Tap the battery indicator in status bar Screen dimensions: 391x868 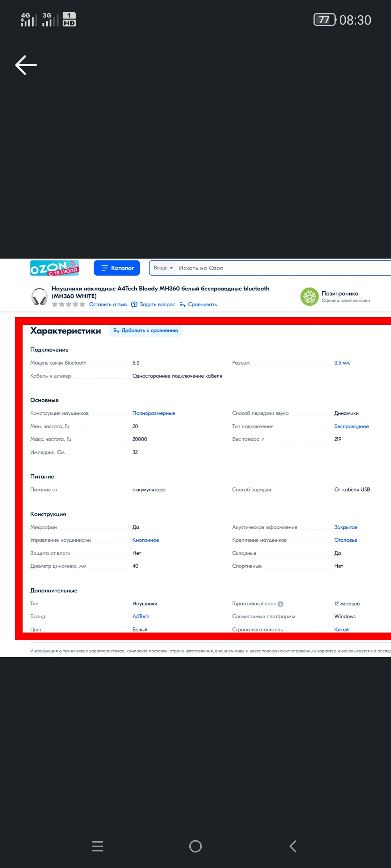tap(324, 20)
